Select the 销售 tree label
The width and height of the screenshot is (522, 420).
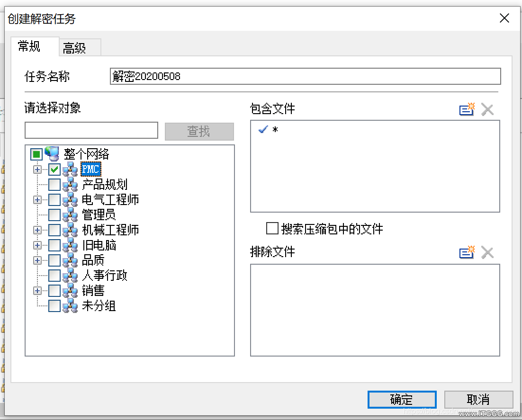pyautogui.click(x=93, y=291)
